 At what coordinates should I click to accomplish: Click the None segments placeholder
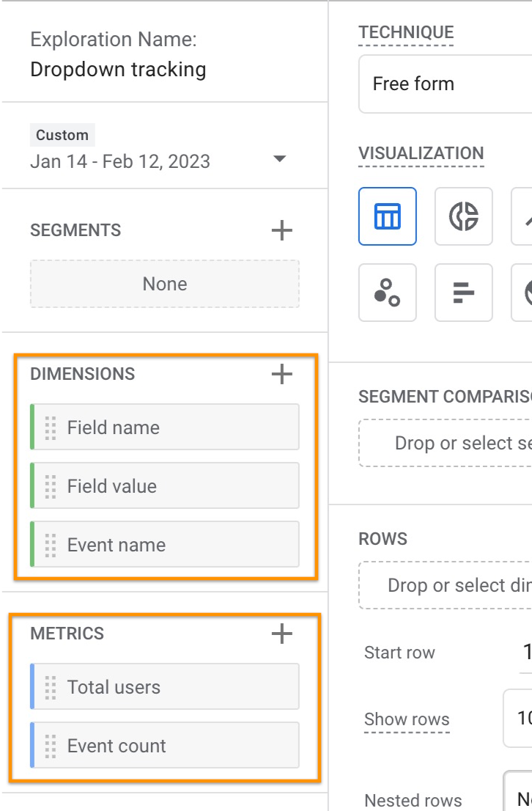pos(164,283)
